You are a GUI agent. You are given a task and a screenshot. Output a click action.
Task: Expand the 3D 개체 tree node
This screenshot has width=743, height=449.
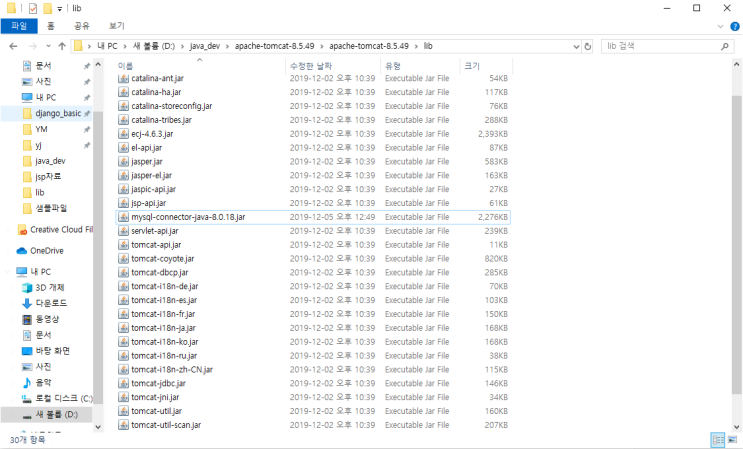[14, 287]
